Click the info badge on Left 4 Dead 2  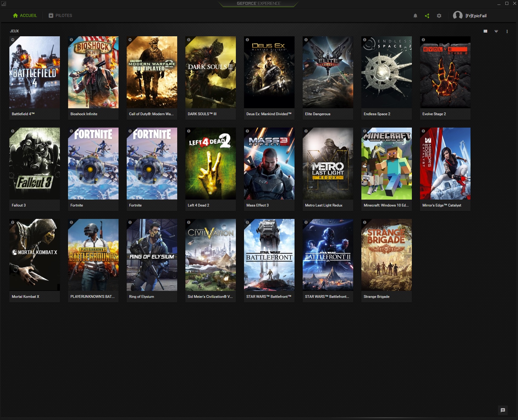pyautogui.click(x=188, y=131)
